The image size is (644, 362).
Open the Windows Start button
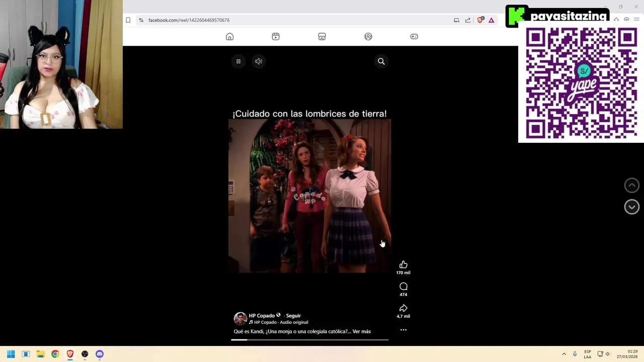click(11, 354)
